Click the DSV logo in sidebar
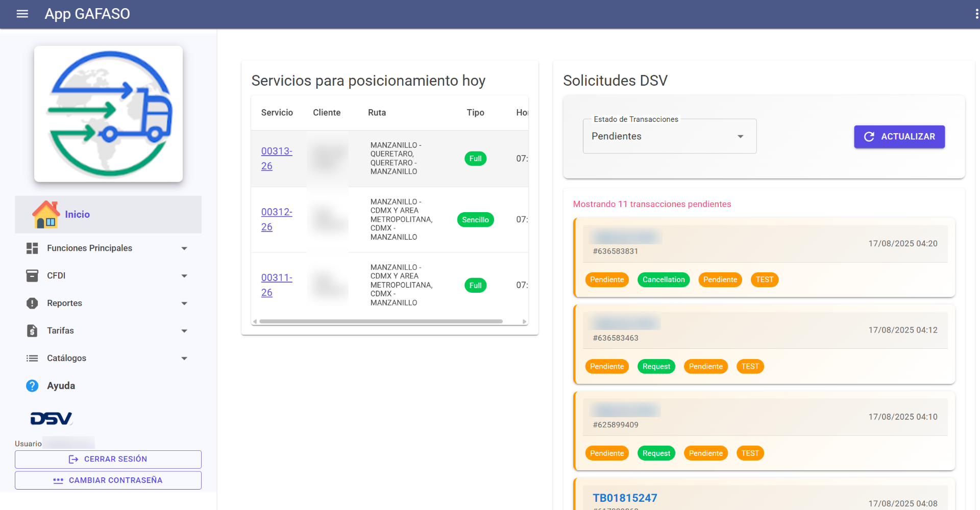The width and height of the screenshot is (980, 510). (51, 419)
